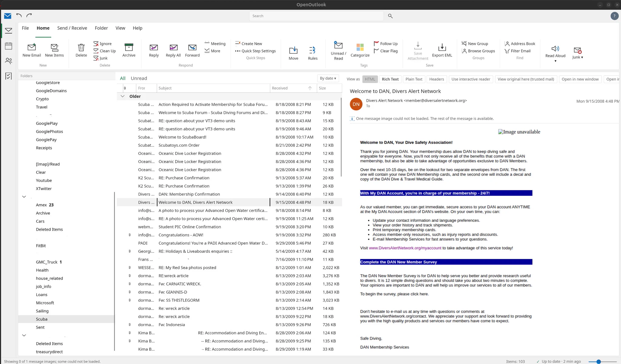Screen dimensions: 621x364
Task: Click the New Email icon
Action: pyautogui.click(x=32, y=47)
